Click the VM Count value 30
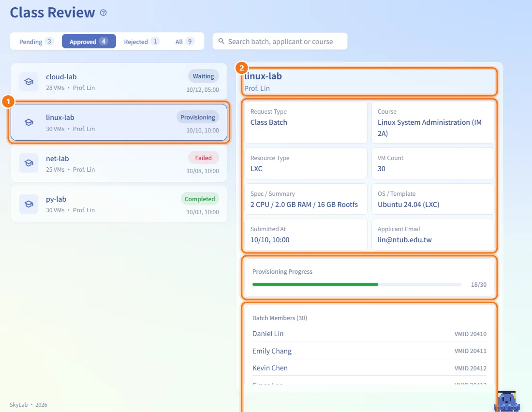This screenshot has width=532, height=412. click(x=382, y=169)
